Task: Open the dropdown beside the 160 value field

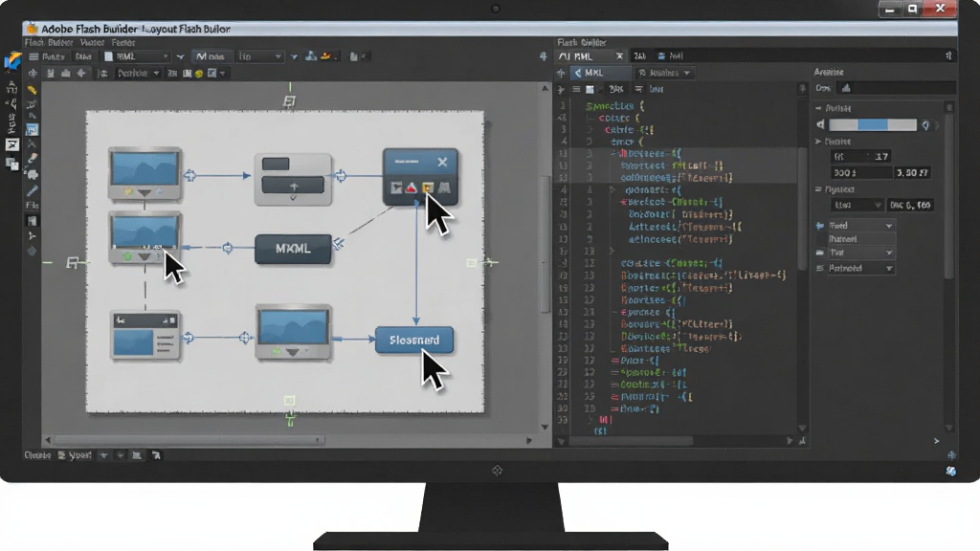Action: (857, 205)
